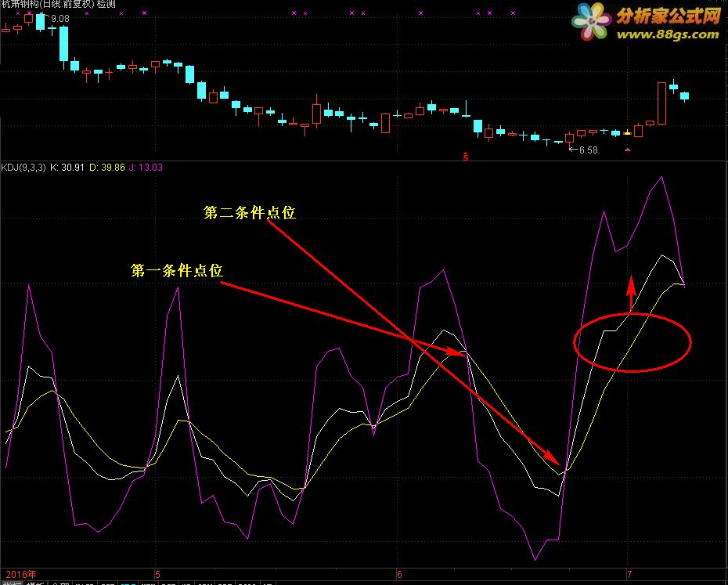Select the 2016年 date axis label
Image resolution: width=728 pixels, height=585 pixels.
[x=21, y=575]
